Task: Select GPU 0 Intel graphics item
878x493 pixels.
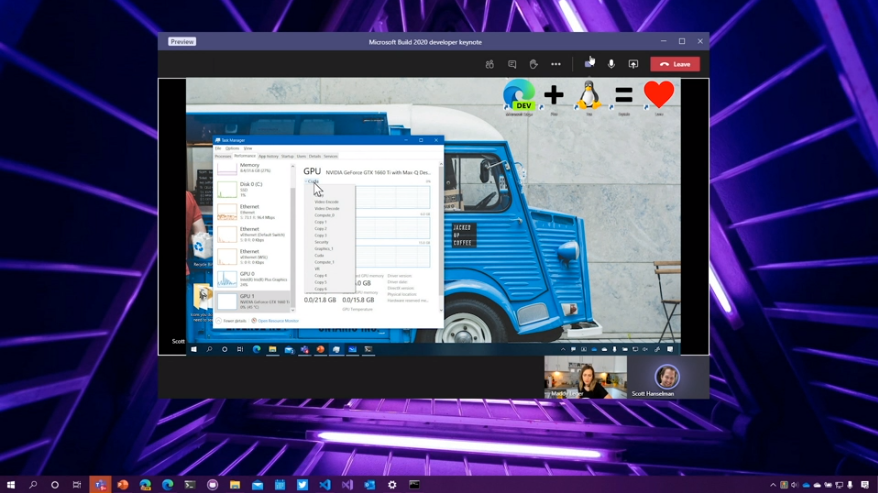Action: [x=253, y=279]
